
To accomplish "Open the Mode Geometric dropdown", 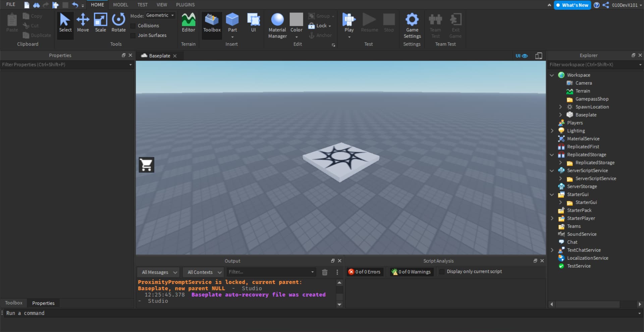I will tap(160, 15).
